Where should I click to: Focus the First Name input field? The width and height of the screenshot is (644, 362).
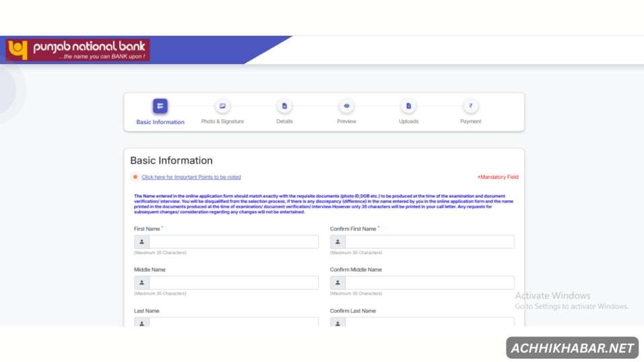click(233, 242)
